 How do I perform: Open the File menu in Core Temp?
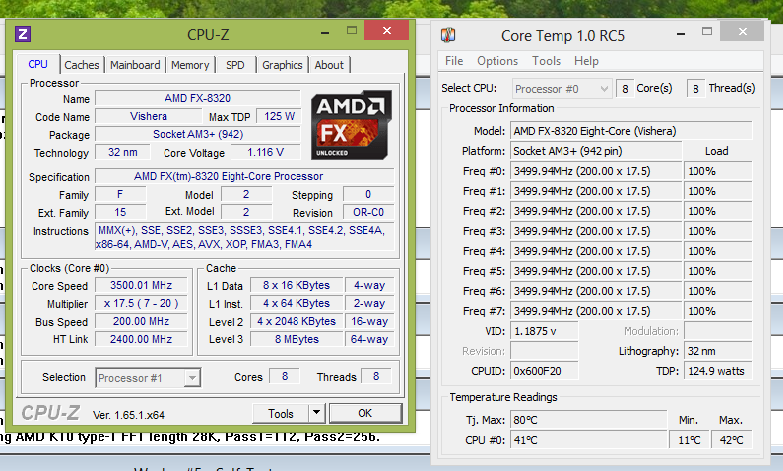click(454, 61)
